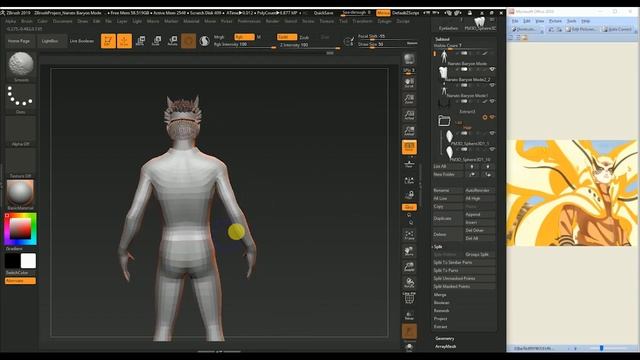This screenshot has width=640, height=360.
Task: Open the current brush thumbnail picker
Action: pos(20,64)
